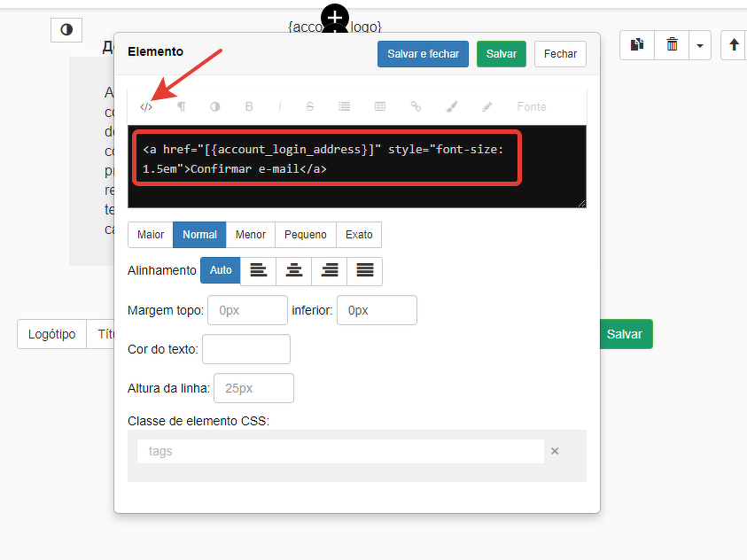Click the Fechar button
This screenshot has height=560, width=747.
click(560, 54)
